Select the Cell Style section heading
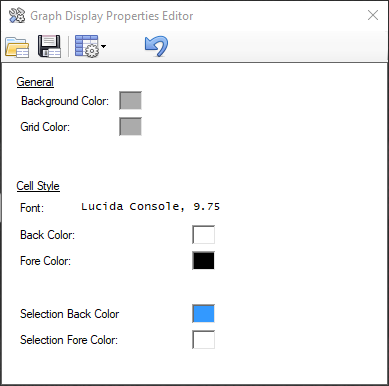 coord(38,186)
